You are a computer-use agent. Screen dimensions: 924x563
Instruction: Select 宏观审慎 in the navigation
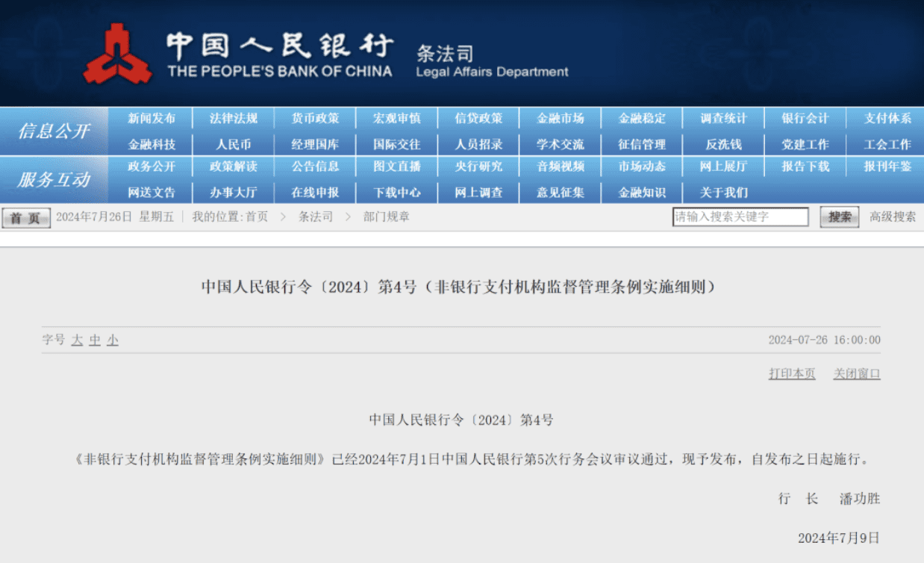[x=397, y=119]
